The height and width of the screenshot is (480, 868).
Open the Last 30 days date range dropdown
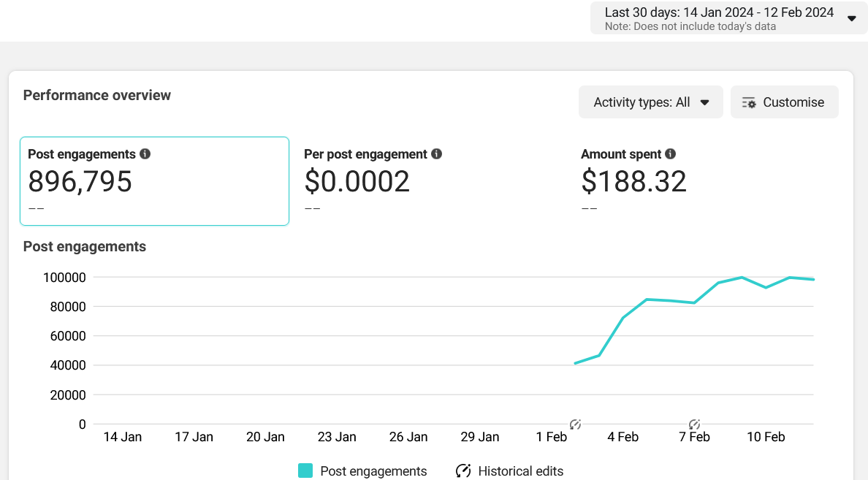pos(728,18)
